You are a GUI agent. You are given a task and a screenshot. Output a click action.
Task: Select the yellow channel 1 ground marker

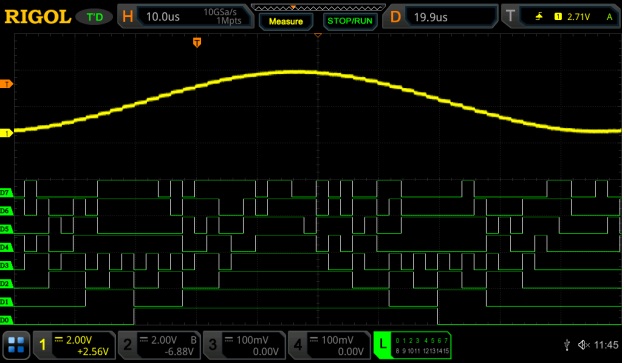tap(6, 133)
